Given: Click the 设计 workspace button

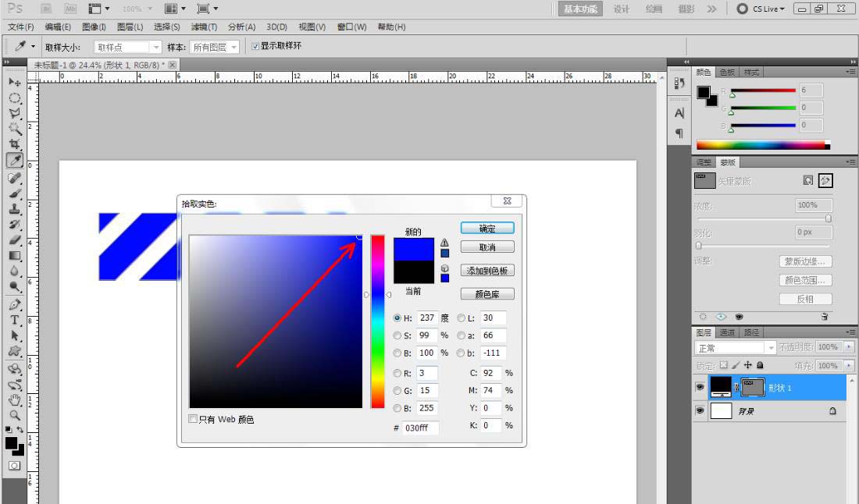Looking at the screenshot, I should [x=622, y=9].
